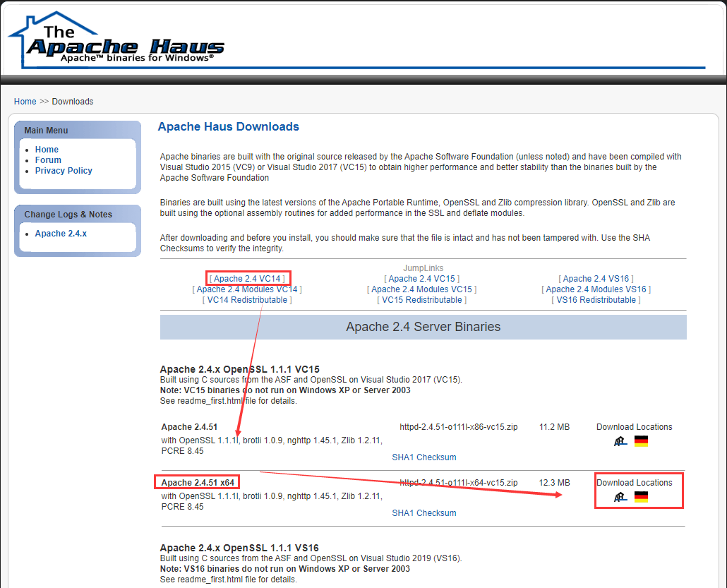Click the Apache 2.4.51 x86 entry title
Screen dimensions: 727x588
coord(189,427)
